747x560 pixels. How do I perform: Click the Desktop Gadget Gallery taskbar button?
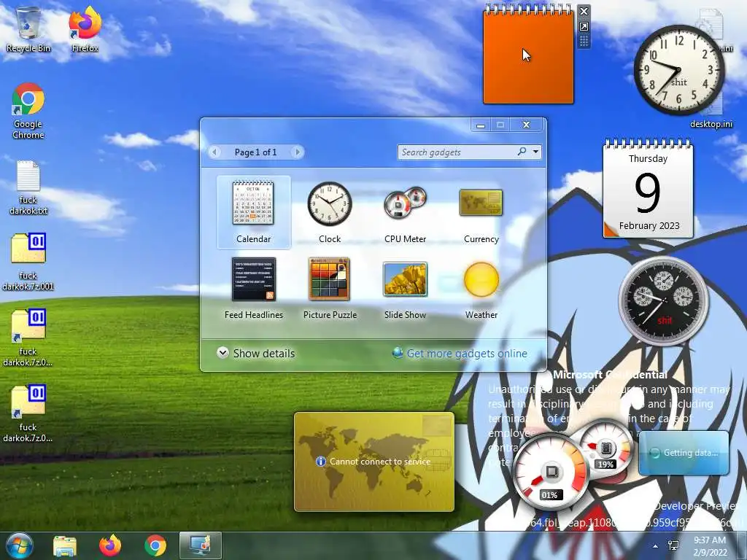click(201, 545)
